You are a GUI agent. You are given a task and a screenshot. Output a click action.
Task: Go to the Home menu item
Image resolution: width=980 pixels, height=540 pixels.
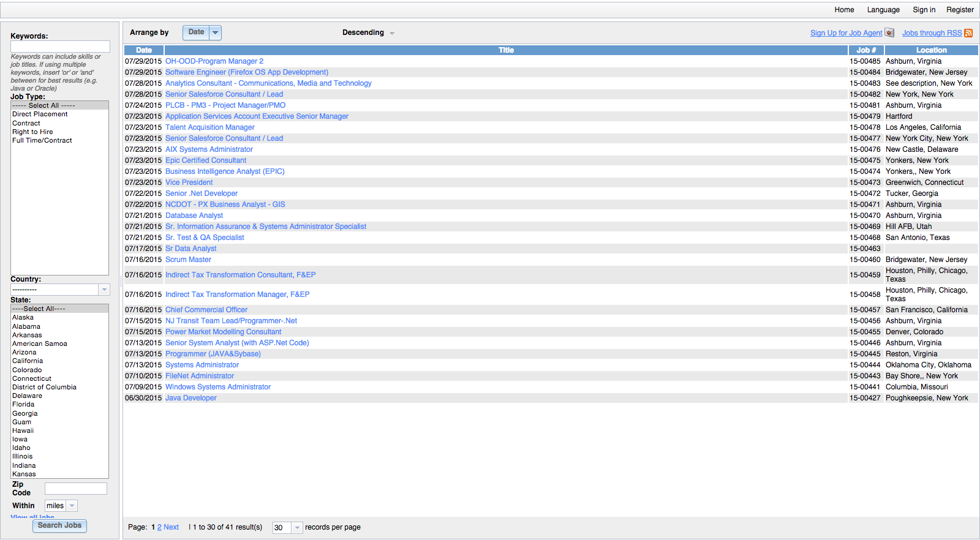pos(844,10)
